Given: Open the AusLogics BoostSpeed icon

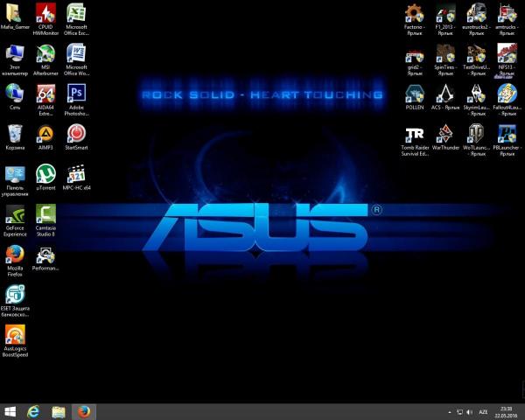Looking at the screenshot, I should [15, 334].
